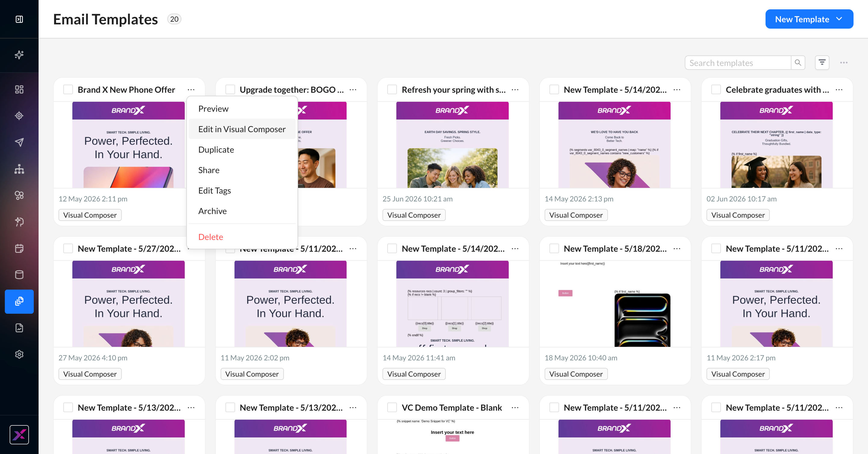Open the template filter icon
The width and height of the screenshot is (868, 454).
822,63
